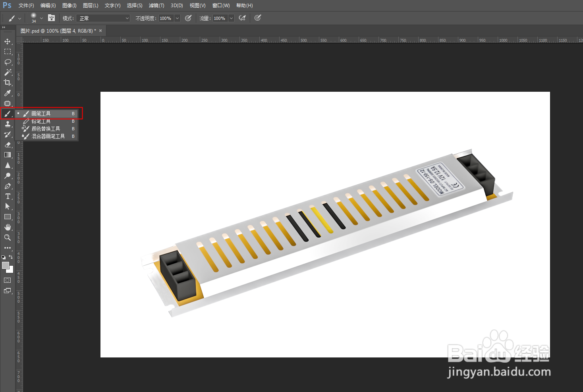Expand the toolbox double-arrow
Viewport: 583px width, 392px height.
point(4,27)
